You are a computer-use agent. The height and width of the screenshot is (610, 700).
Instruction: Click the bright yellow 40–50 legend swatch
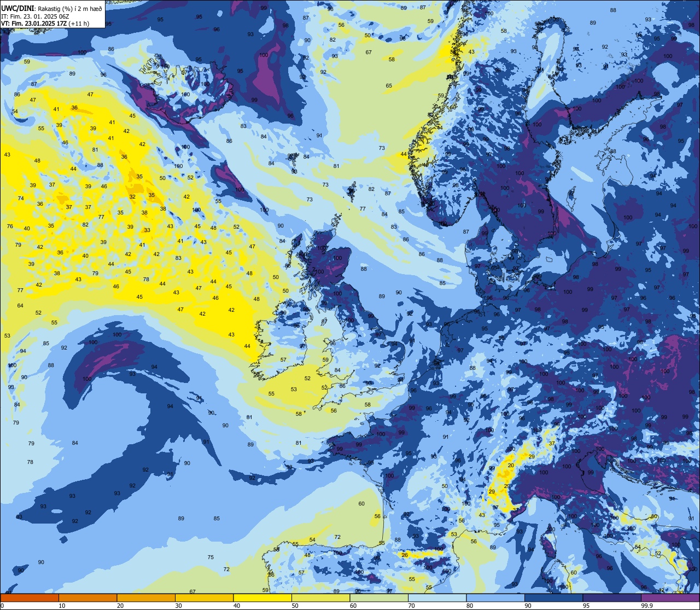[x=262, y=597]
